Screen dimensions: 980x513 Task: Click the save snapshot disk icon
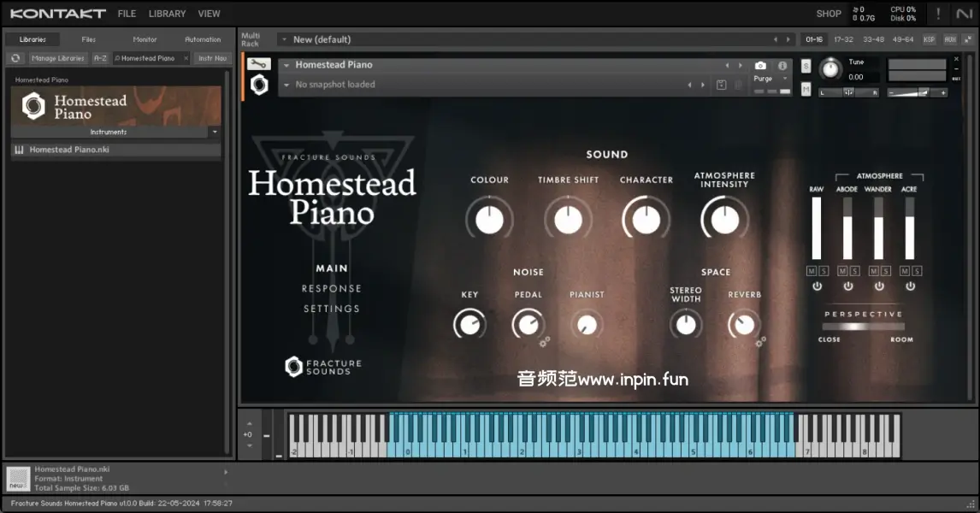(721, 85)
